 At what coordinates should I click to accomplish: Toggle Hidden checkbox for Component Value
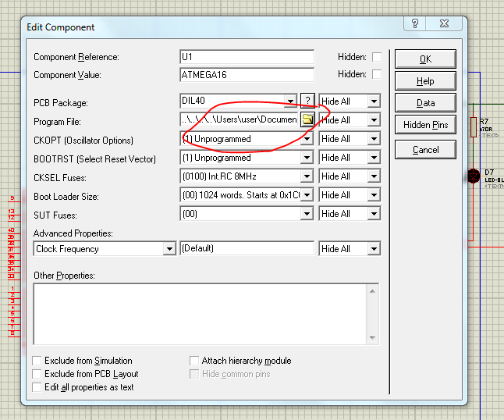[377, 74]
